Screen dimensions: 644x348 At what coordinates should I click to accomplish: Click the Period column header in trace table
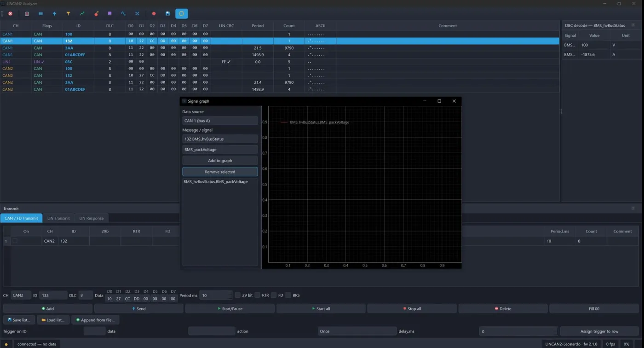pyautogui.click(x=258, y=25)
